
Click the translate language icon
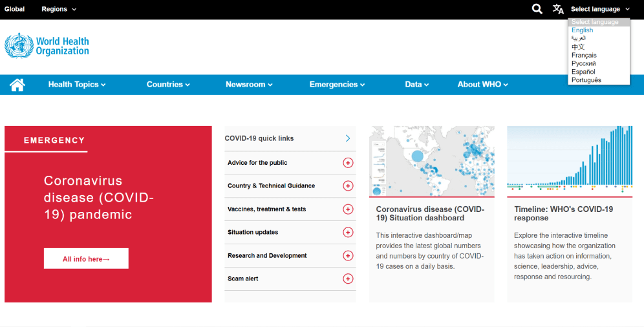[558, 9]
